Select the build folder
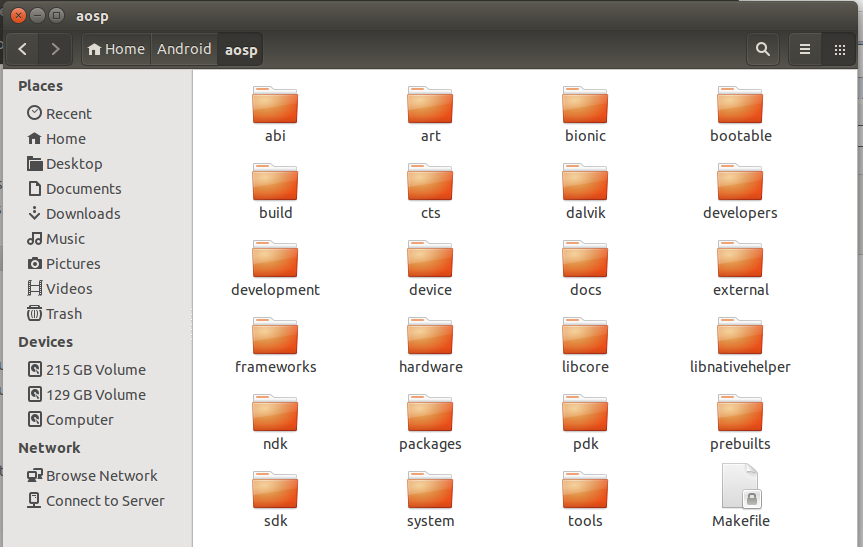Screen dimensions: 863x547 point(275,192)
